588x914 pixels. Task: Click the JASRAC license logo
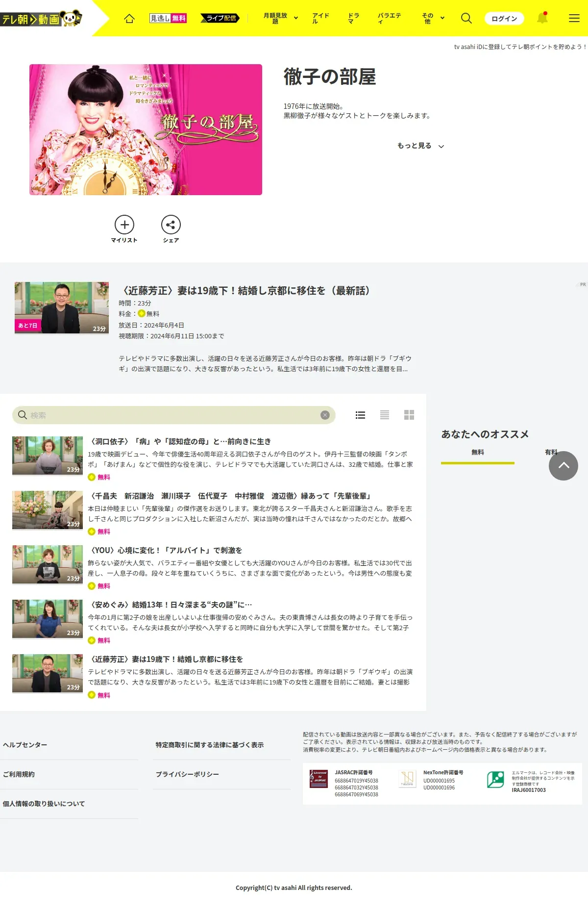319,779
